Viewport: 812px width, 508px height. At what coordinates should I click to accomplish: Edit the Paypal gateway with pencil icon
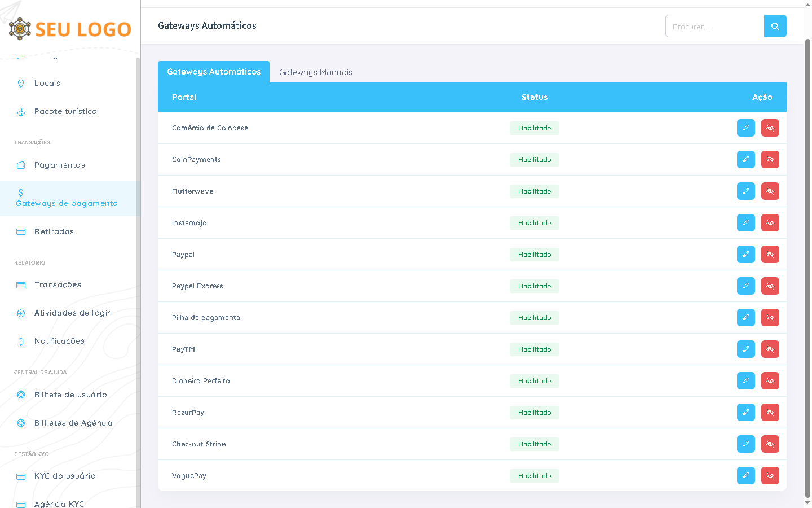[745, 255]
